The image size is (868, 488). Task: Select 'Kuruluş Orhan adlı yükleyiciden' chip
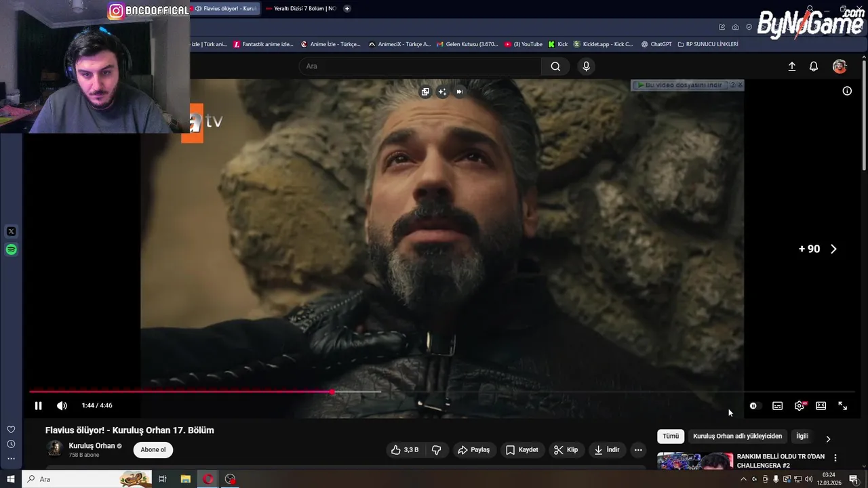click(x=737, y=436)
